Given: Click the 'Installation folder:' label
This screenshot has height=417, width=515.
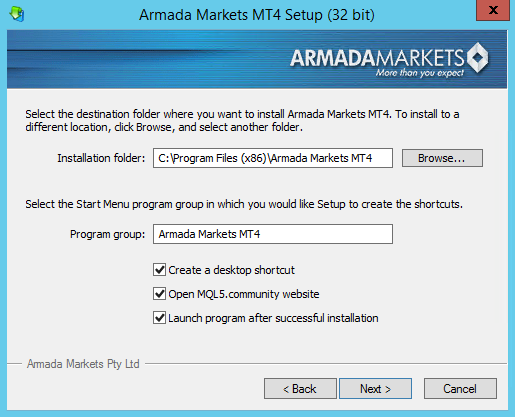Looking at the screenshot, I should click(101, 158).
